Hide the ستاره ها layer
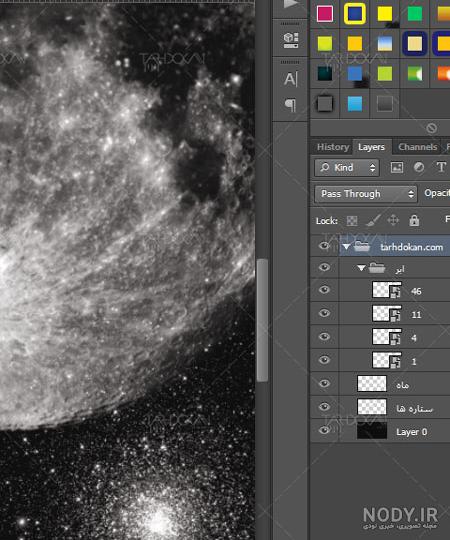 coord(324,407)
